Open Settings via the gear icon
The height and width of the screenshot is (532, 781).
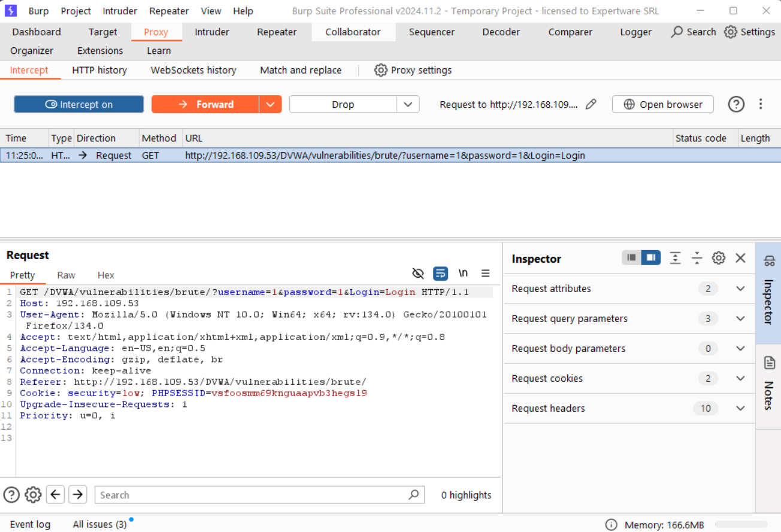731,32
